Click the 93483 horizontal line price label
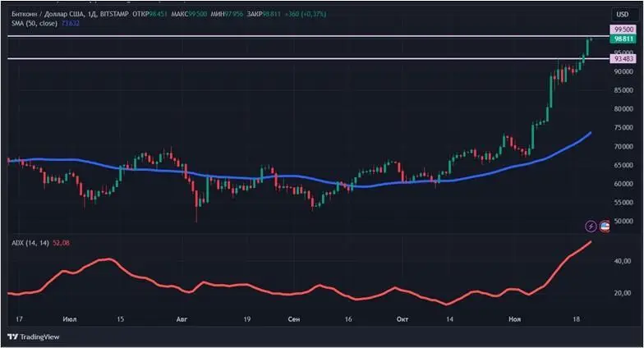This screenshot has height=348, width=644. click(x=623, y=58)
